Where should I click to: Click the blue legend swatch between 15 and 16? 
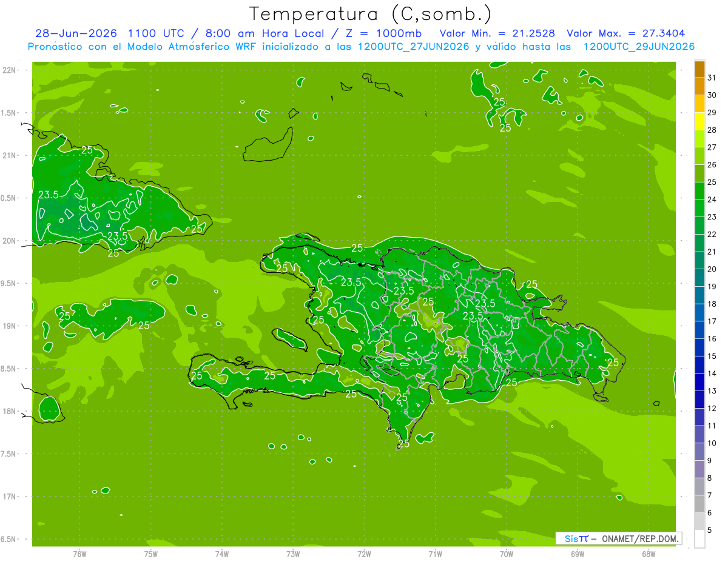(x=699, y=347)
